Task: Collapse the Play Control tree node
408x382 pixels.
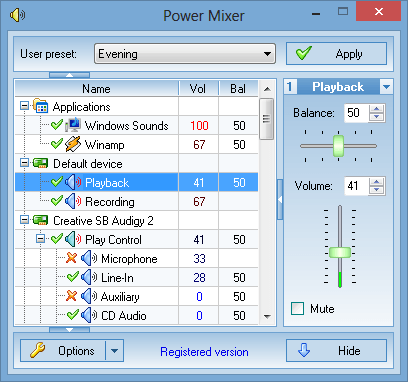Action: coord(41,239)
